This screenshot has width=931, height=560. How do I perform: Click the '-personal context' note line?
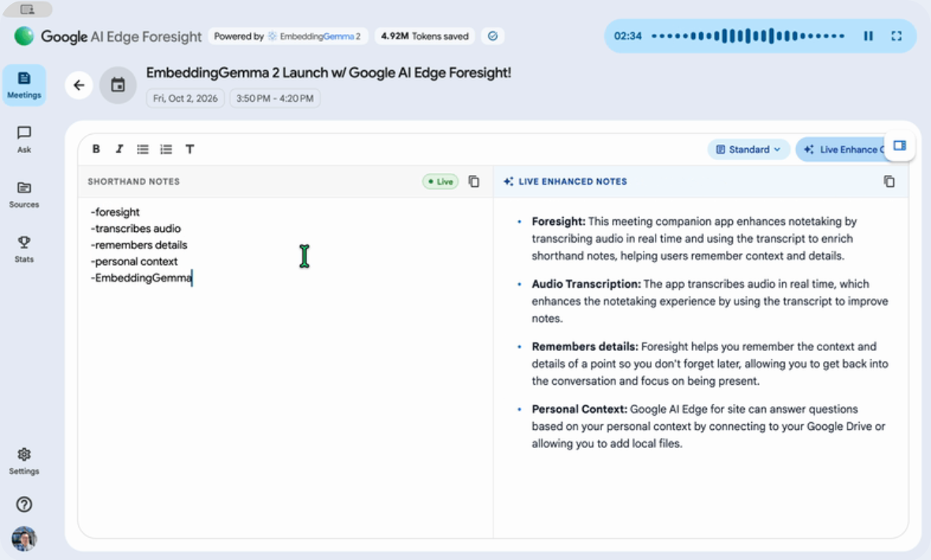pyautogui.click(x=134, y=261)
